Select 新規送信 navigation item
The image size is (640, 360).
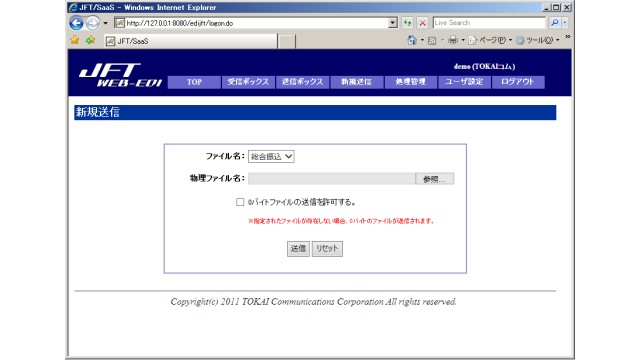(x=356, y=82)
